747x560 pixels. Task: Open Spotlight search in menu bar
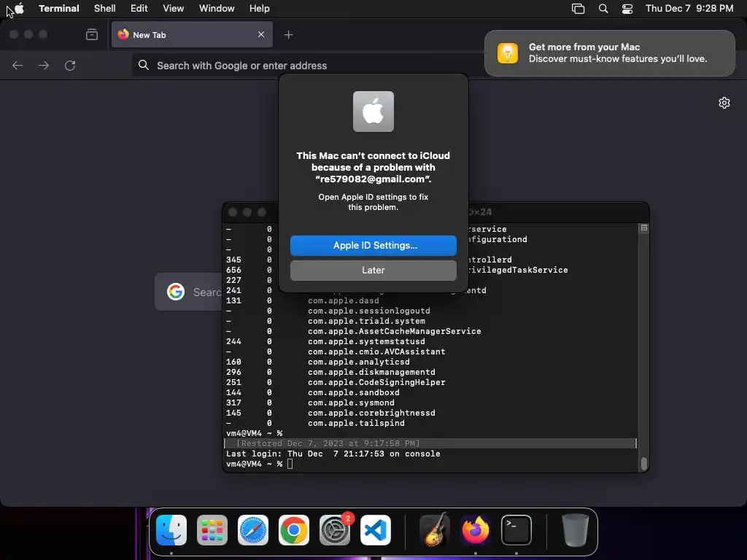click(603, 9)
